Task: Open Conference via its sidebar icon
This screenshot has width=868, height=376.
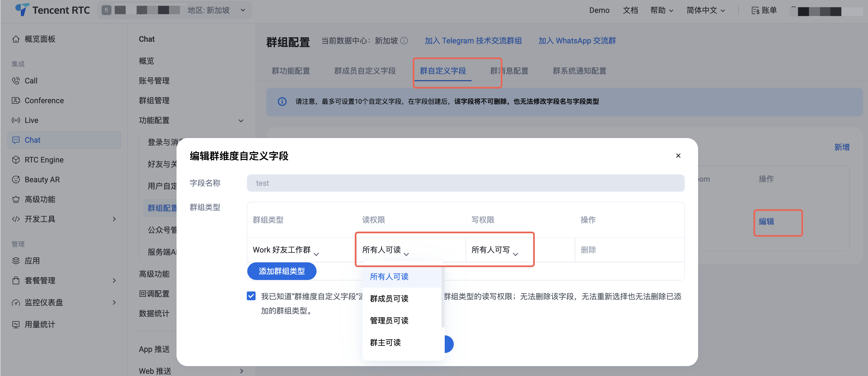Action: pyautogui.click(x=16, y=100)
